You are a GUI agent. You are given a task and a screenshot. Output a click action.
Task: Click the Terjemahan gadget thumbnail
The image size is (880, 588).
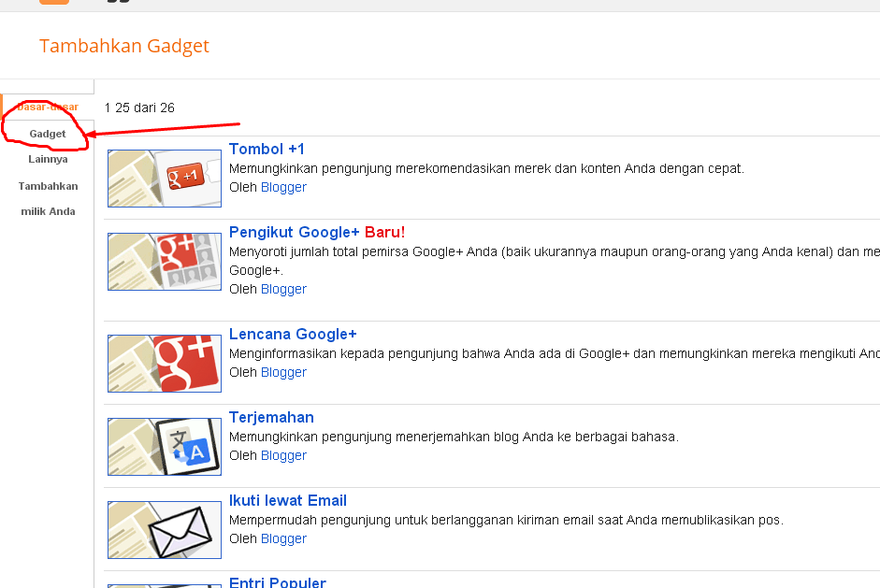pos(165,447)
